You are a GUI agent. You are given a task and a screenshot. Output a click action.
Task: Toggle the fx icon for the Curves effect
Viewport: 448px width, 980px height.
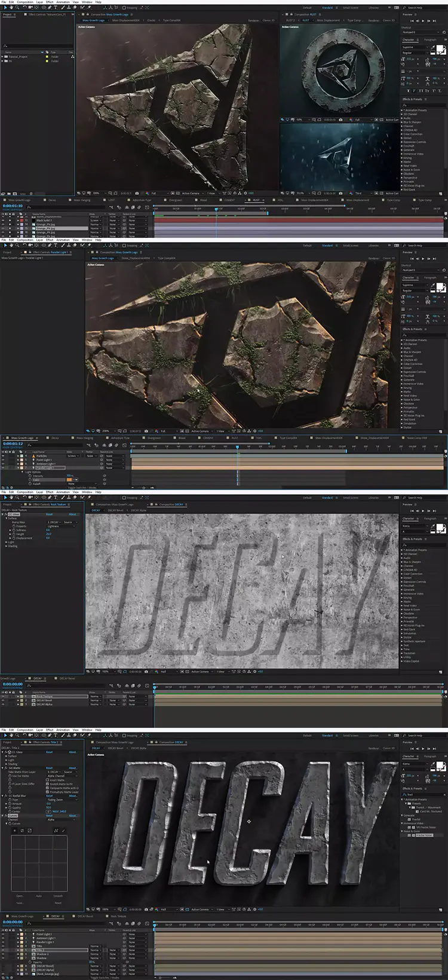click(6, 816)
